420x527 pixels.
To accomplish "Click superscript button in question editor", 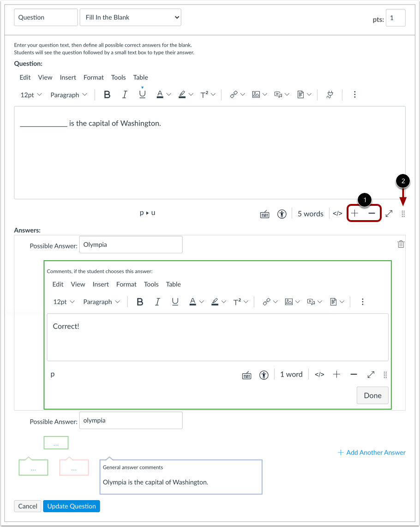I will 204,95.
